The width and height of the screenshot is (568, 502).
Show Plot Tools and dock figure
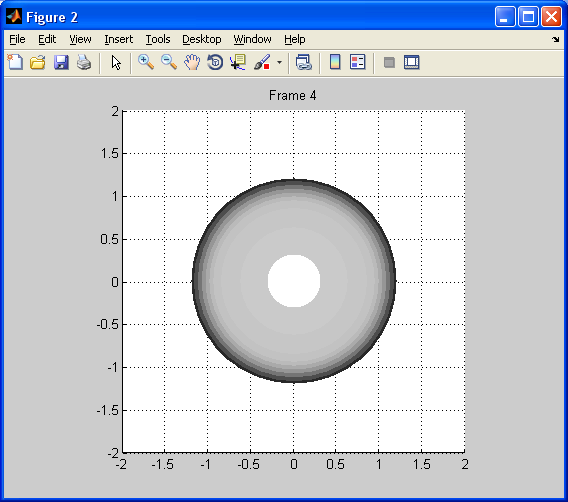point(412,62)
